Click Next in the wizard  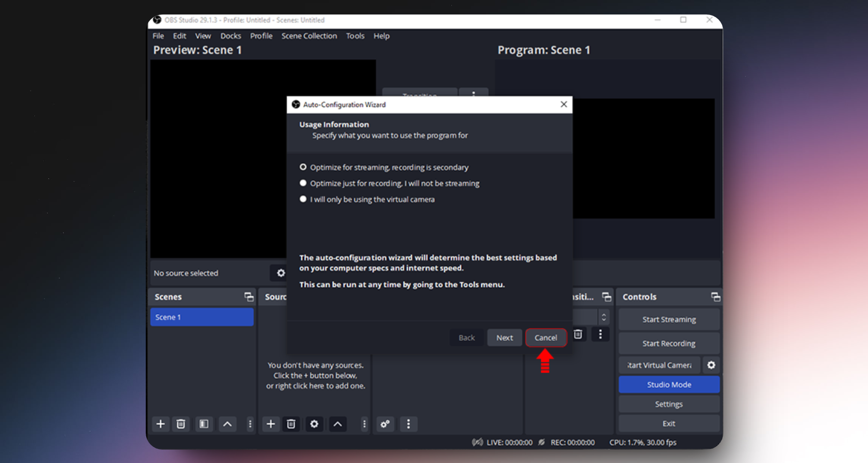(x=504, y=338)
